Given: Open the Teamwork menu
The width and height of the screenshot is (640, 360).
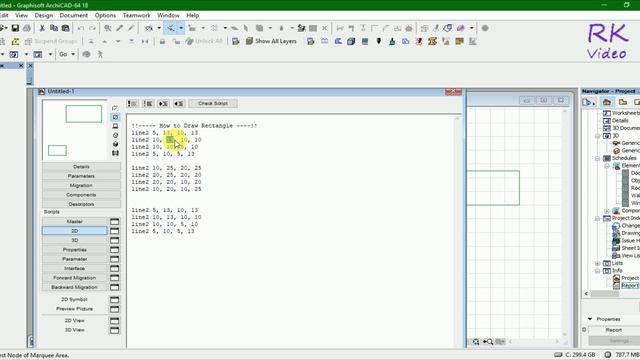Looking at the screenshot, I should (x=137, y=15).
